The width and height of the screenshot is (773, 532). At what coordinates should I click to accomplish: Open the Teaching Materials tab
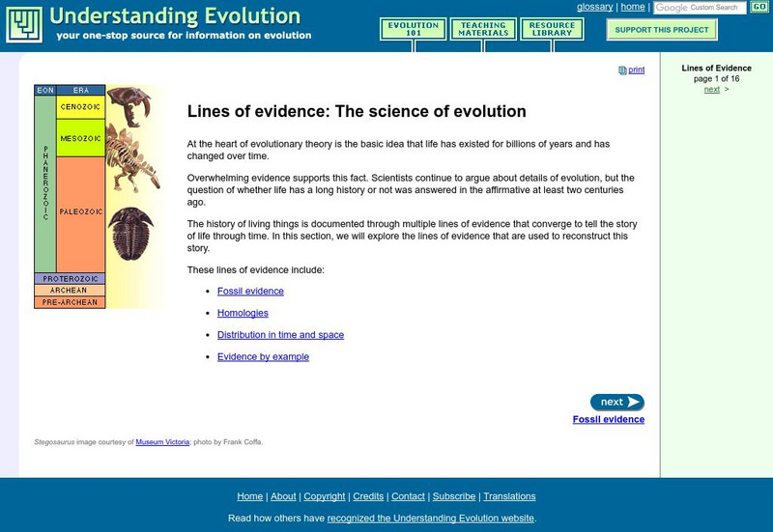point(482,29)
